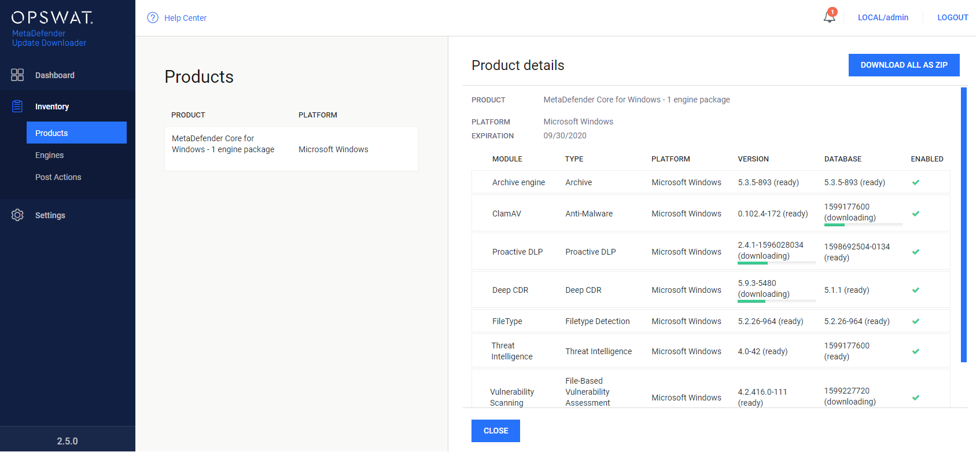The height and width of the screenshot is (452, 980).
Task: Click the Close button
Action: pyautogui.click(x=496, y=431)
